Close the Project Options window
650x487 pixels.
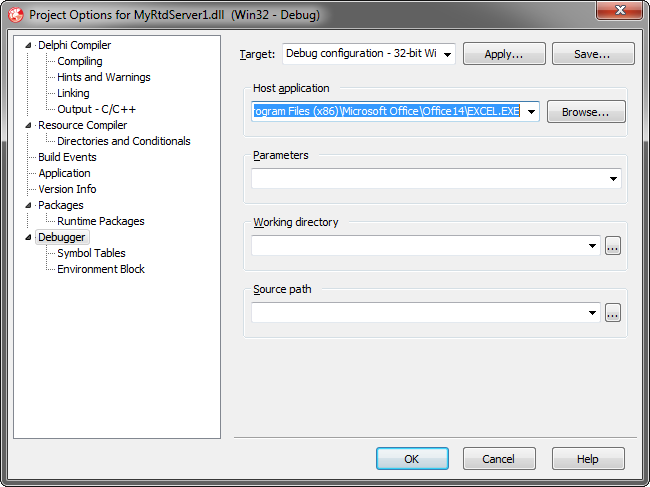coord(619,10)
